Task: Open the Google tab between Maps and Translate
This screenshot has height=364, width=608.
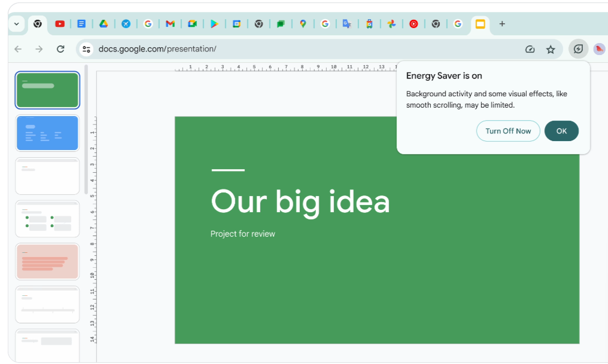Action: point(325,24)
